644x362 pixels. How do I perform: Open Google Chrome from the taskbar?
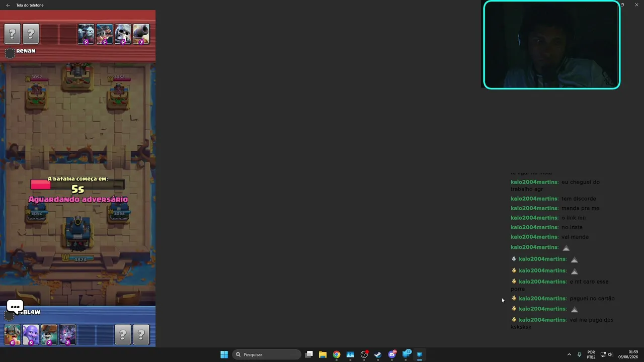(x=337, y=354)
